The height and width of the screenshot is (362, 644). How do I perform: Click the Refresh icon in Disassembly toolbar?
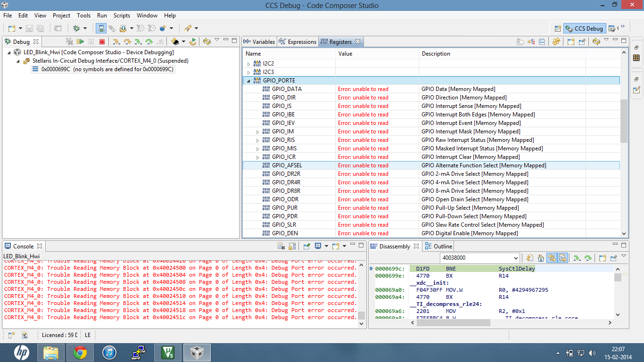click(x=530, y=258)
